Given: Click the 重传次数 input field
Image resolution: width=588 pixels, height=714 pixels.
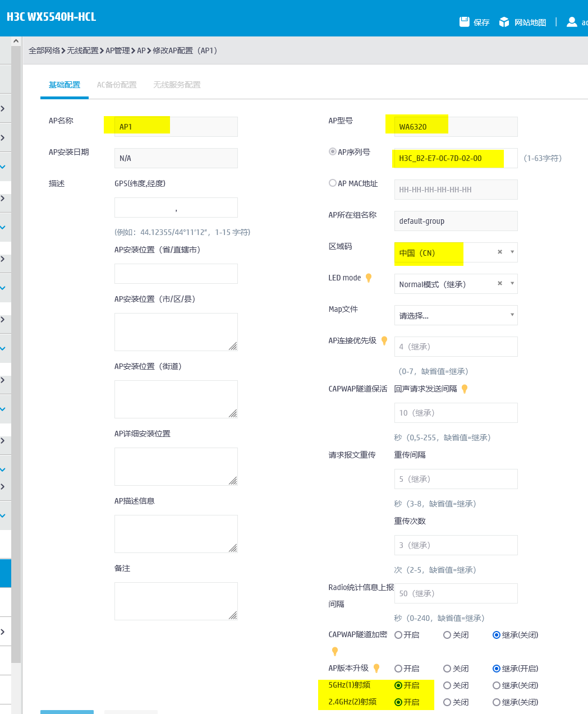Looking at the screenshot, I should pyautogui.click(x=456, y=545).
